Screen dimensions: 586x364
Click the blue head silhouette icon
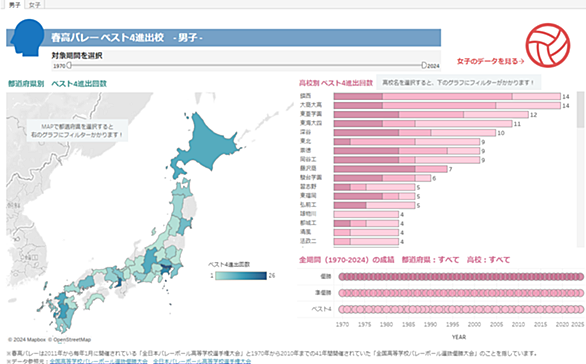tap(27, 38)
